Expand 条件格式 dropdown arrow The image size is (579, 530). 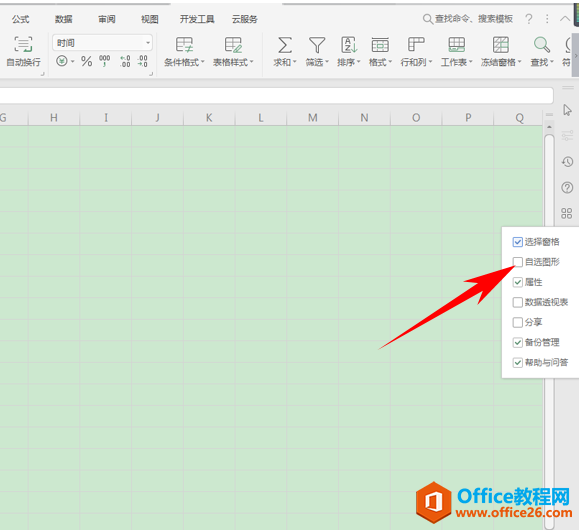click(x=203, y=62)
